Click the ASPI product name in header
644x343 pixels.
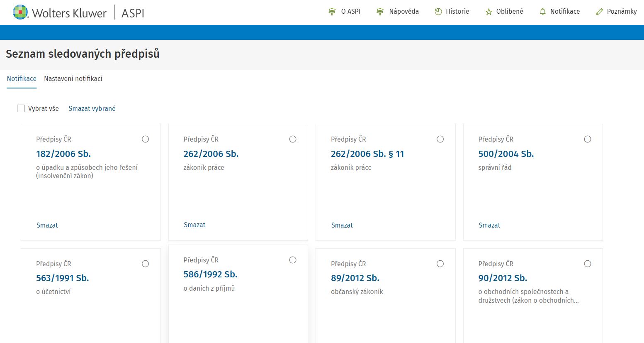[133, 13]
